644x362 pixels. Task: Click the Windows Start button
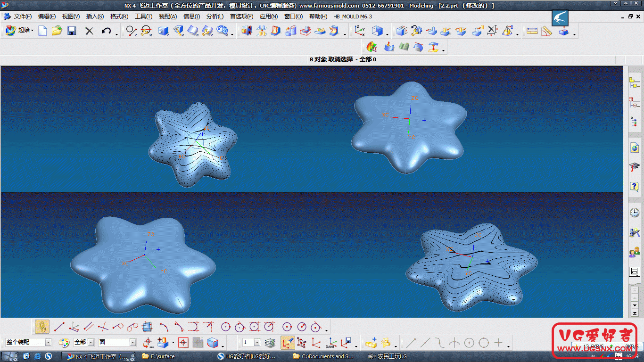[10, 356]
